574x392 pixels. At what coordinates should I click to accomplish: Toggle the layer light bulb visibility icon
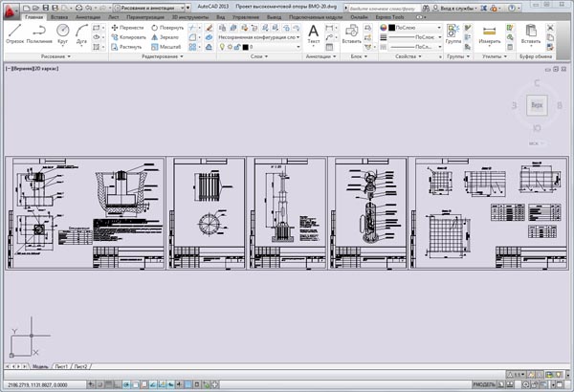coord(224,46)
